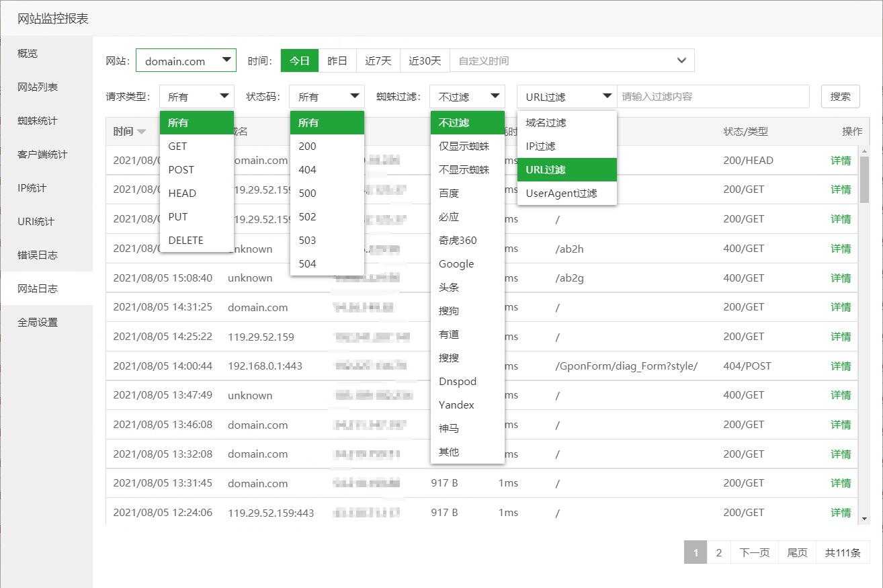Go to IP统计 in the sidebar
The width and height of the screenshot is (883, 588).
pos(46,188)
